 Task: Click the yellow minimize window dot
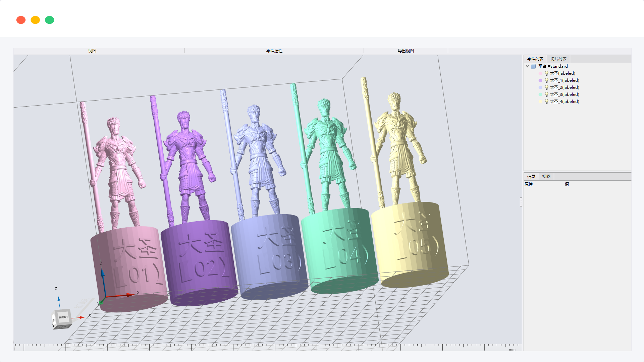(35, 20)
